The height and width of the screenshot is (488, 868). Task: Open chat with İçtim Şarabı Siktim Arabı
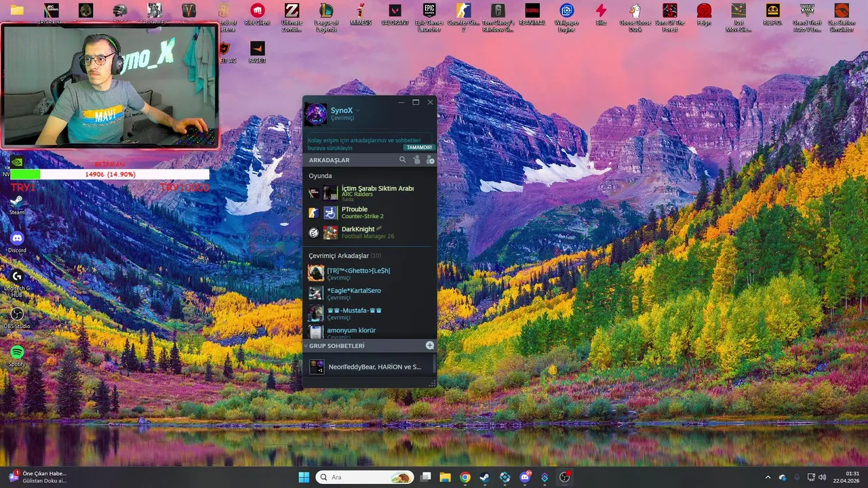[370, 192]
